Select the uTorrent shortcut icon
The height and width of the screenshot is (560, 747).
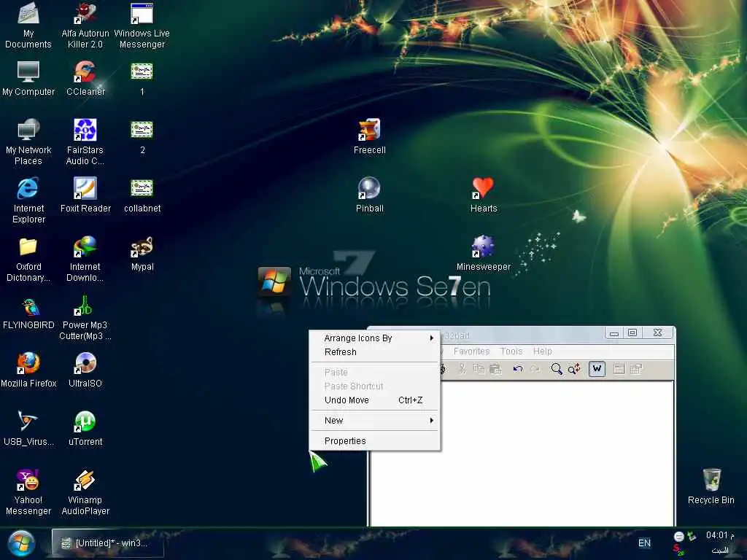click(x=85, y=429)
